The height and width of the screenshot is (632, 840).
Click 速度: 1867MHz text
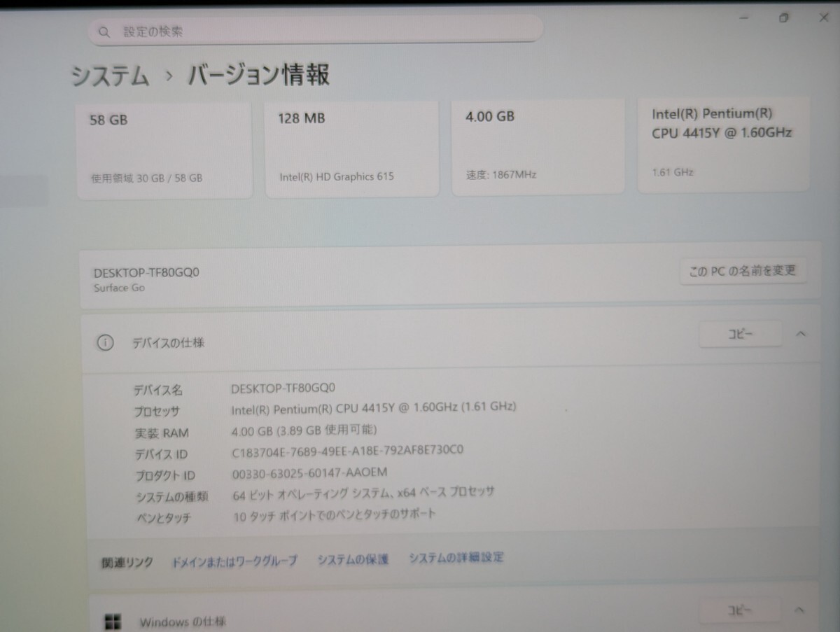tap(500, 175)
